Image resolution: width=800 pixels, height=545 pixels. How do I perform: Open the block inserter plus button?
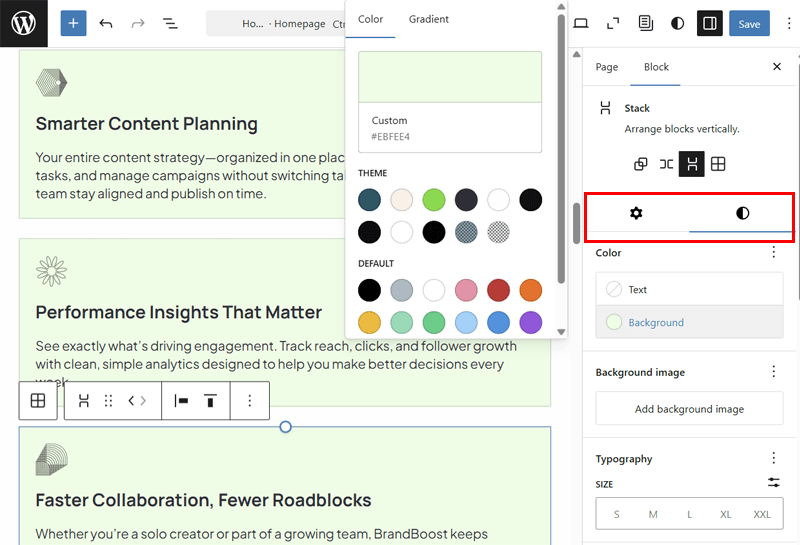pyautogui.click(x=73, y=24)
